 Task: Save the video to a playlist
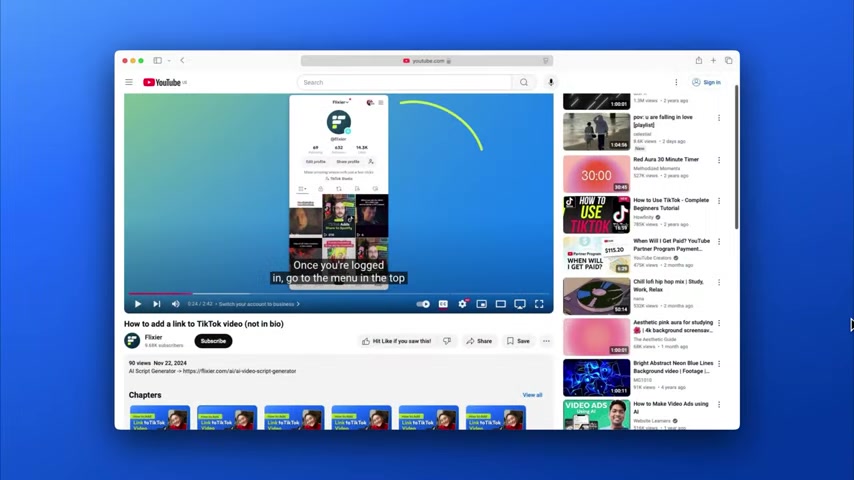click(x=518, y=341)
